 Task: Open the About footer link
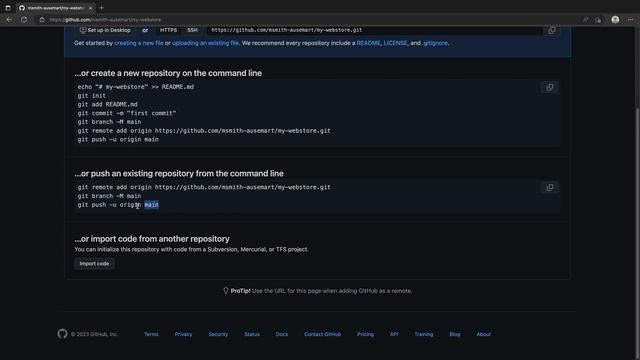click(x=484, y=334)
